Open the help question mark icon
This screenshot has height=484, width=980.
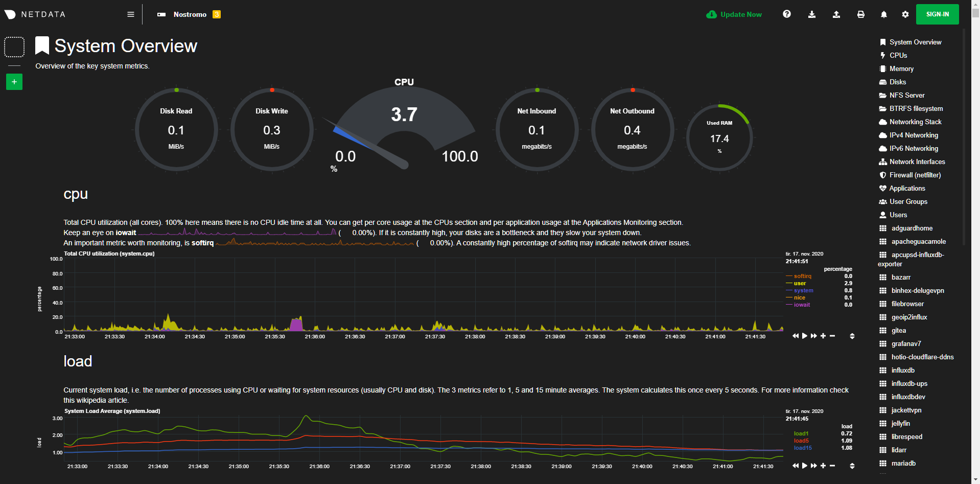click(787, 14)
